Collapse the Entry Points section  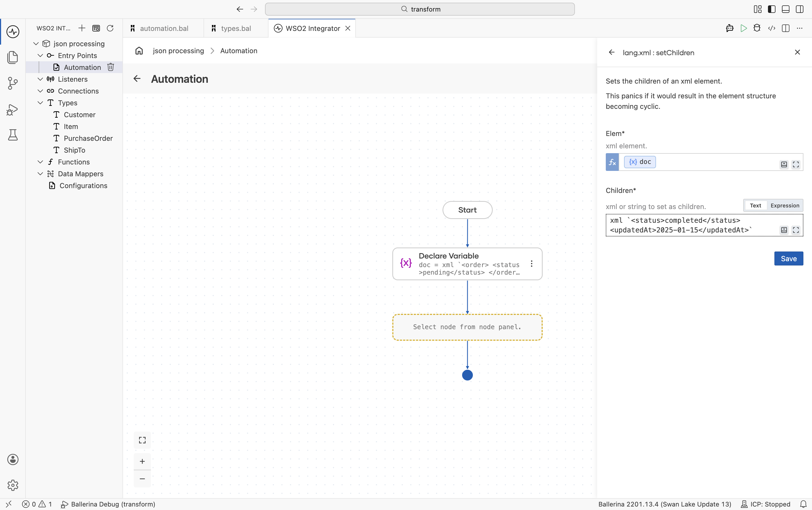coord(40,55)
